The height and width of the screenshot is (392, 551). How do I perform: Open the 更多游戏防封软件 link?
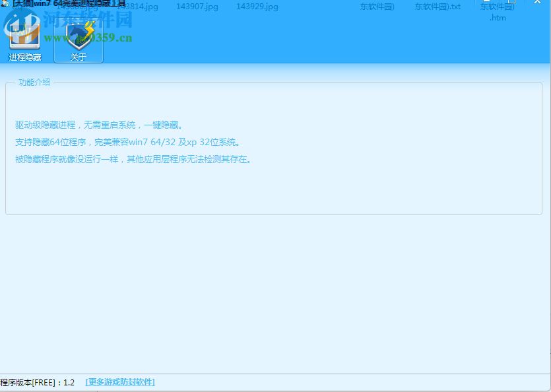120,382
